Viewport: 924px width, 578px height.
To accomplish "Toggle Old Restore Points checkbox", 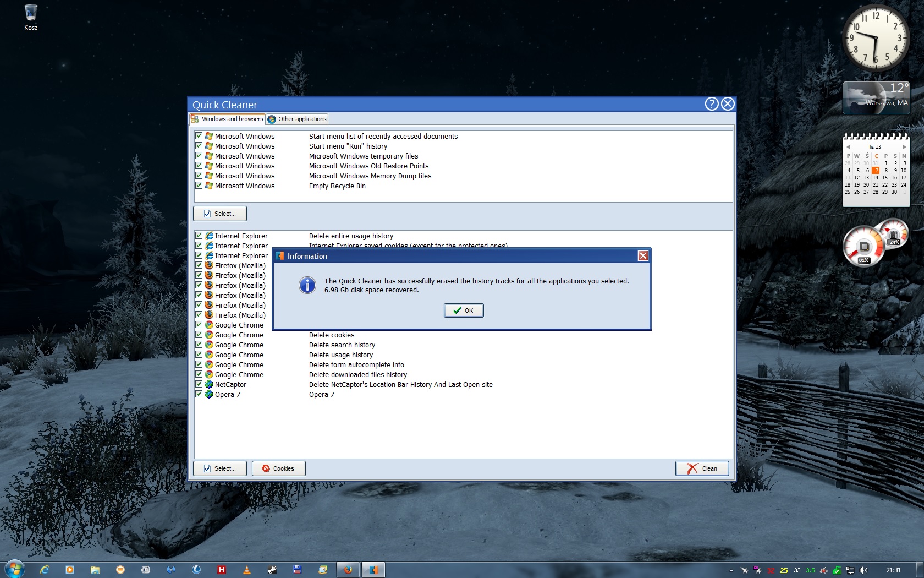I will 199,166.
